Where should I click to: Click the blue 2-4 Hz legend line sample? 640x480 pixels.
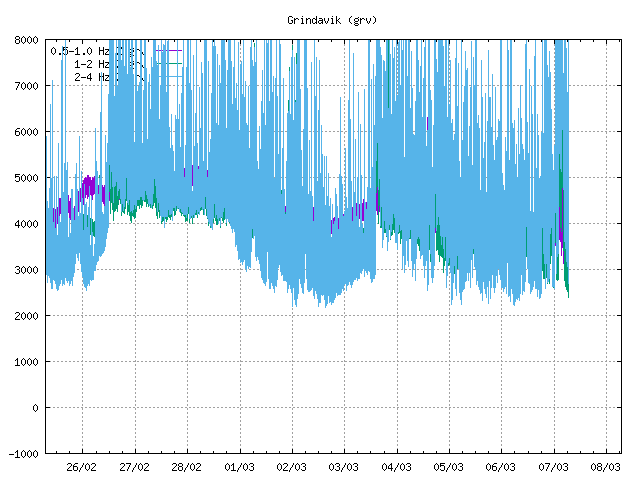(x=169, y=75)
